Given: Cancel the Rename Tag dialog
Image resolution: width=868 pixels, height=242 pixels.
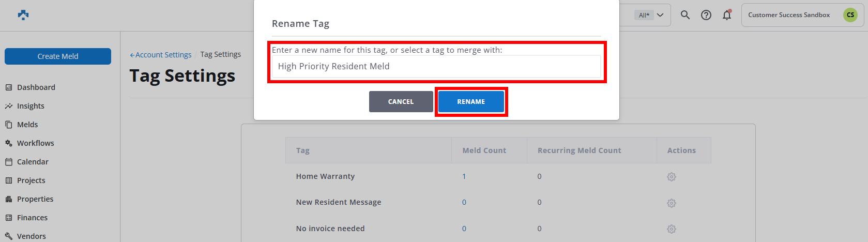Looking at the screenshot, I should pos(401,102).
